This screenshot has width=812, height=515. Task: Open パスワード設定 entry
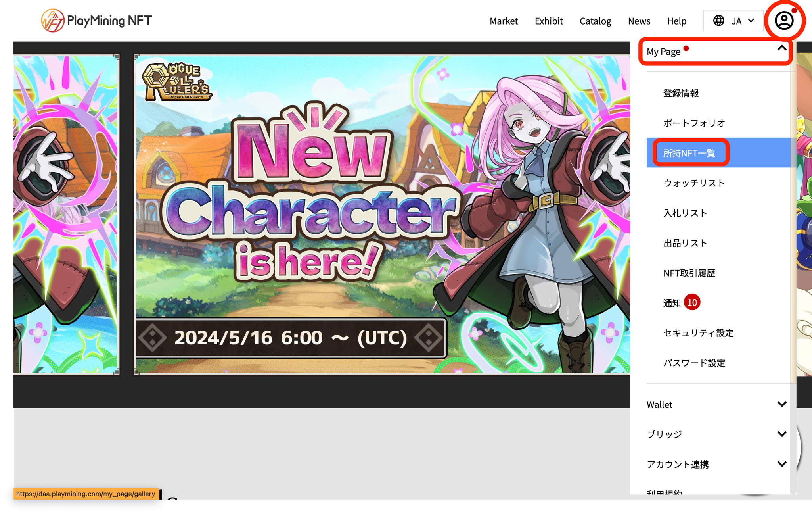pos(694,363)
